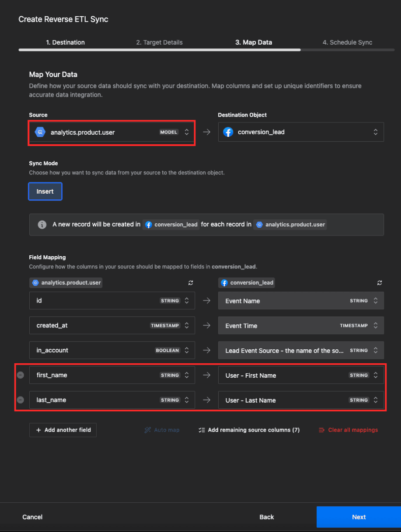Open the Destination Object dropdown
The height and width of the screenshot is (532, 401).
click(375, 132)
